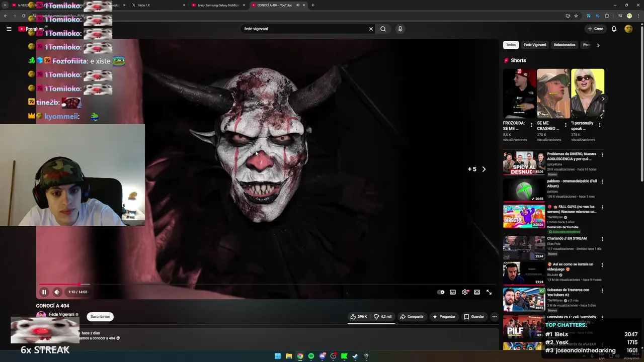Screen dimensions: 644x362
Task: Show next Shorts with the carousel arrow
Action: pyautogui.click(x=603, y=99)
